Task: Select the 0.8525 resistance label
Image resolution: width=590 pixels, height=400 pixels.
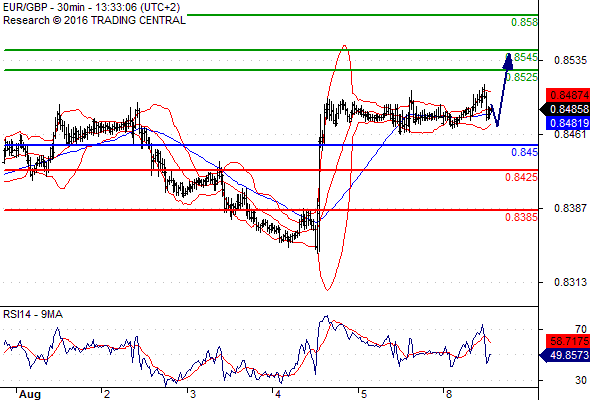Action: pyautogui.click(x=522, y=77)
